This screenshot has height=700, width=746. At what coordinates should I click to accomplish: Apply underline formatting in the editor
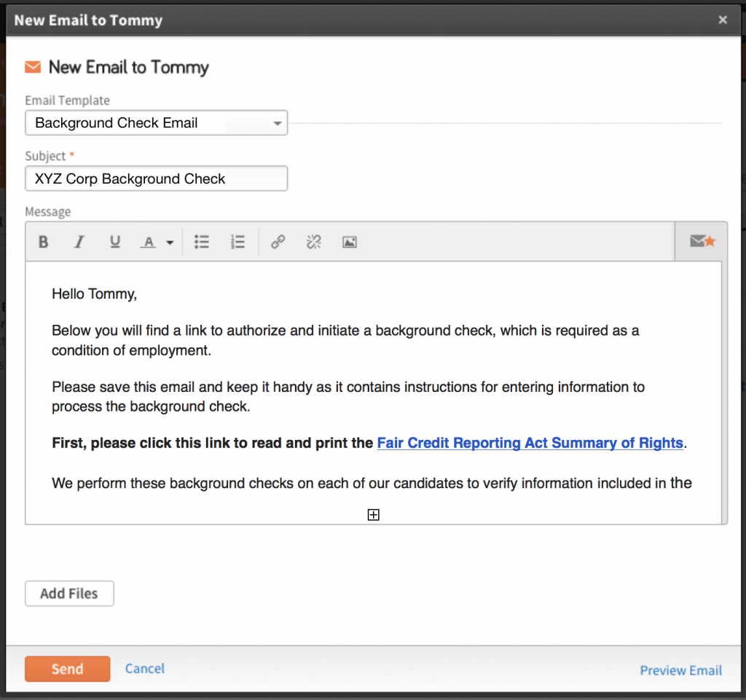(x=114, y=242)
